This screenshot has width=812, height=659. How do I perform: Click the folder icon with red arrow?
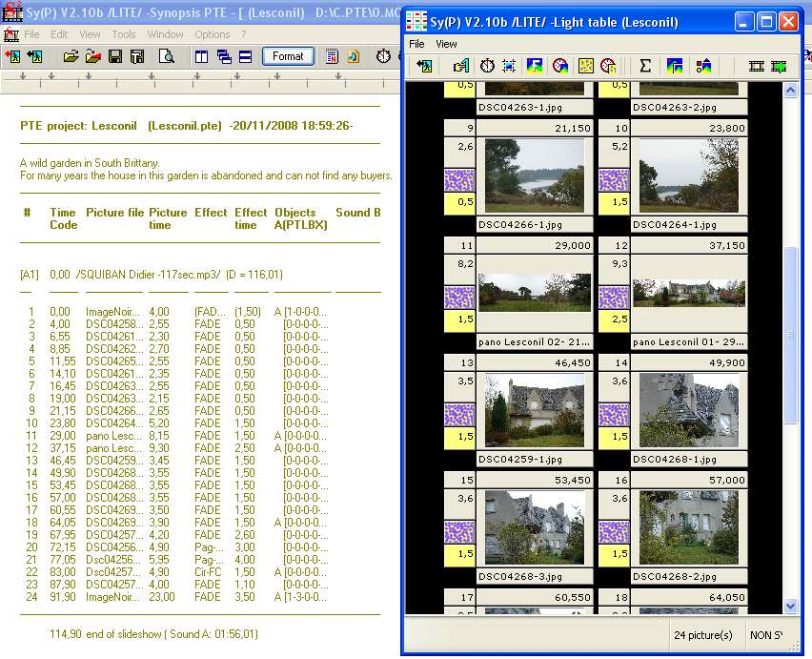pyautogui.click(x=93, y=56)
